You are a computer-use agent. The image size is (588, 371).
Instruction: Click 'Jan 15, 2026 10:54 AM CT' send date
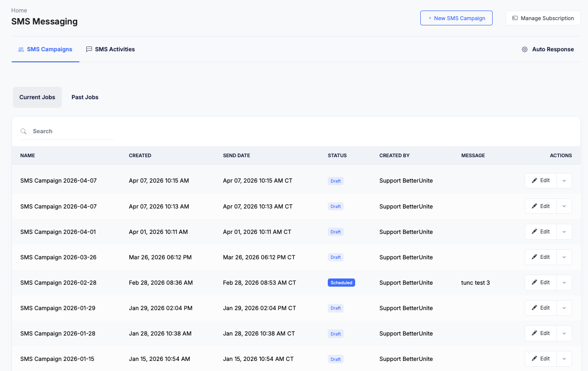[258, 359]
